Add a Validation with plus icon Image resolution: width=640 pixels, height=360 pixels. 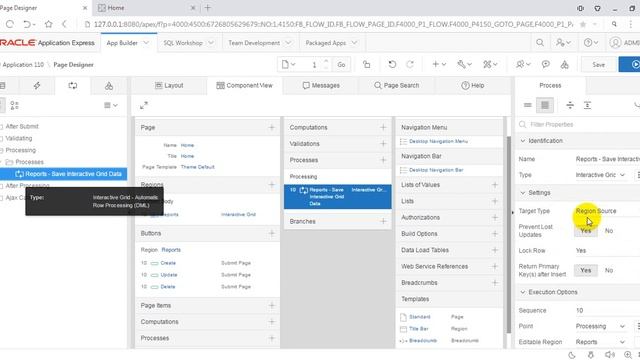pyautogui.click(x=383, y=144)
